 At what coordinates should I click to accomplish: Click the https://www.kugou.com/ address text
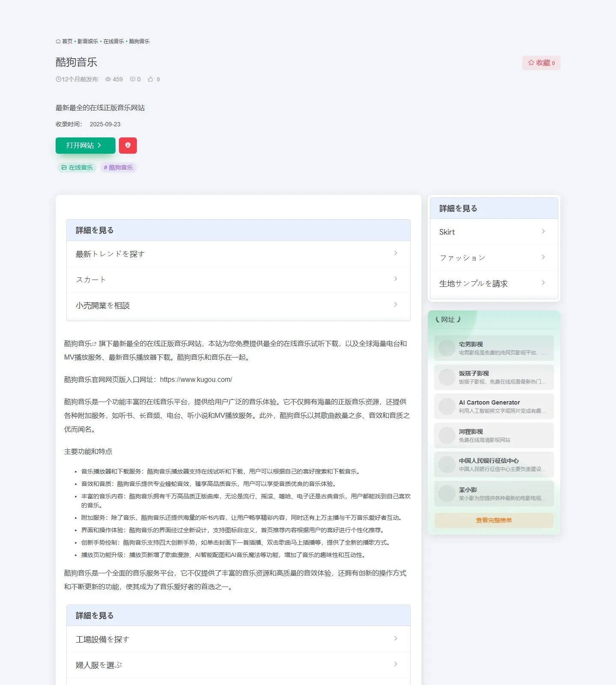[196, 379]
